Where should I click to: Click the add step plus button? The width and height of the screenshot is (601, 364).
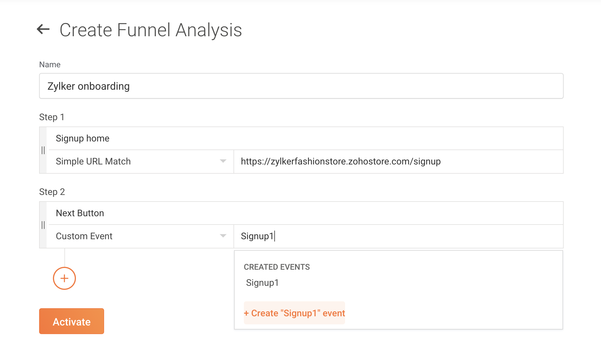[x=64, y=278]
